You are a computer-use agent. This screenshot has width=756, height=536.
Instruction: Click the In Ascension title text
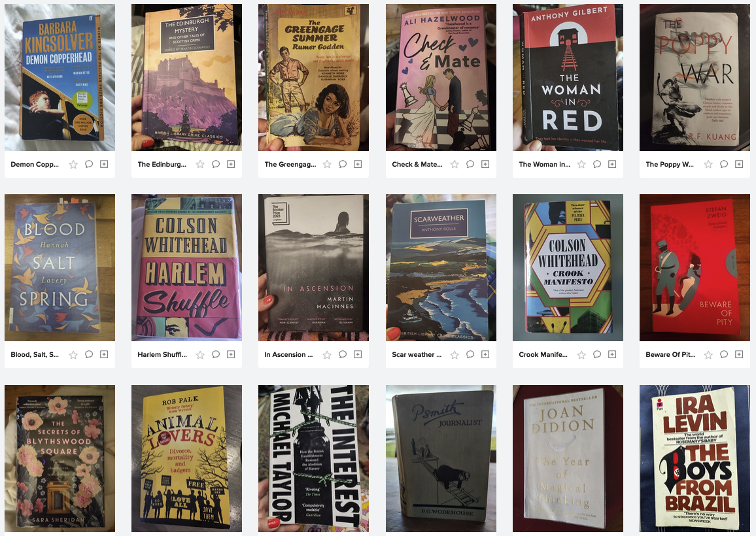288,355
